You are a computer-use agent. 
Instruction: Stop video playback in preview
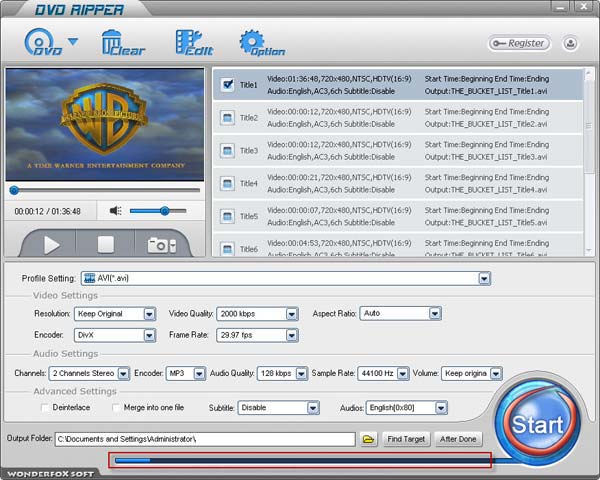click(105, 244)
